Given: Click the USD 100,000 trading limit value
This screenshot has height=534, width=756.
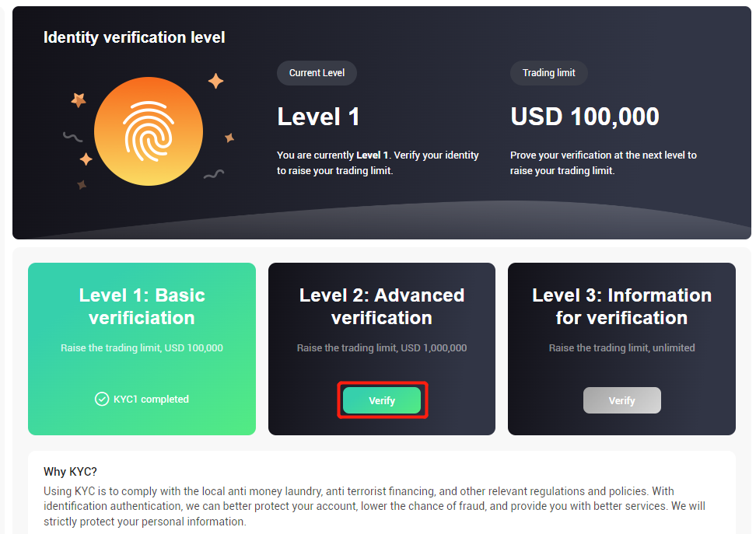Looking at the screenshot, I should tap(585, 117).
